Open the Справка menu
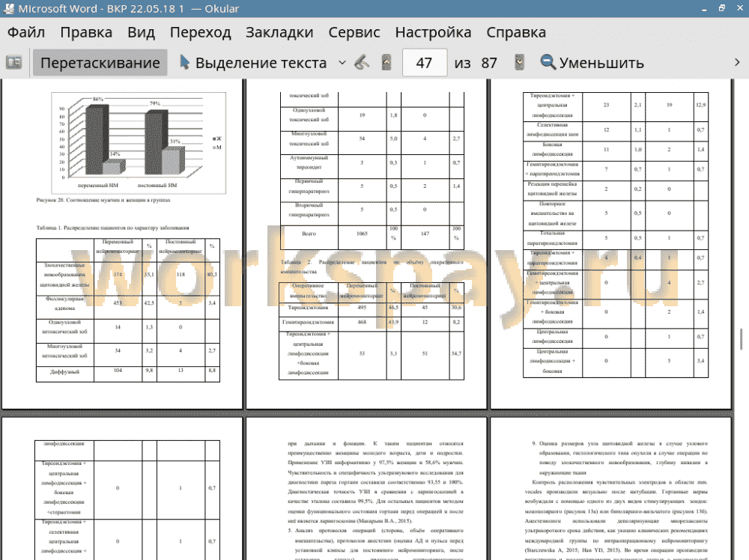The image size is (749, 560). coord(516,32)
